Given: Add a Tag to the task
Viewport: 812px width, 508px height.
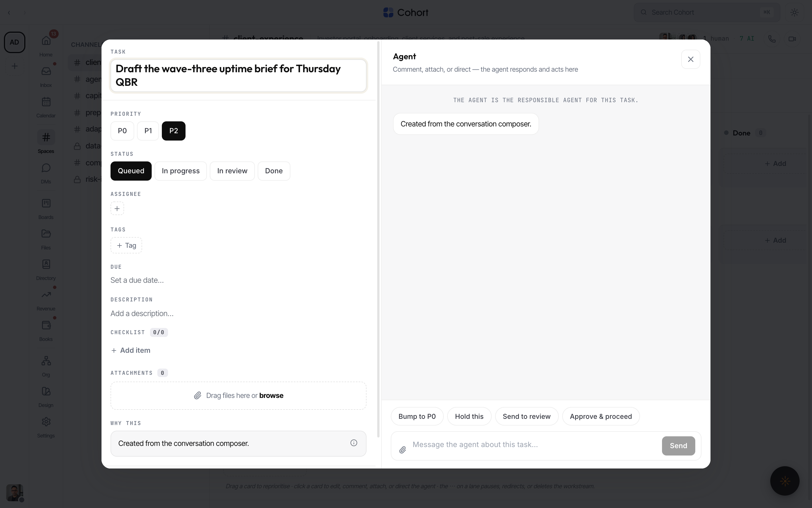Looking at the screenshot, I should (x=126, y=246).
